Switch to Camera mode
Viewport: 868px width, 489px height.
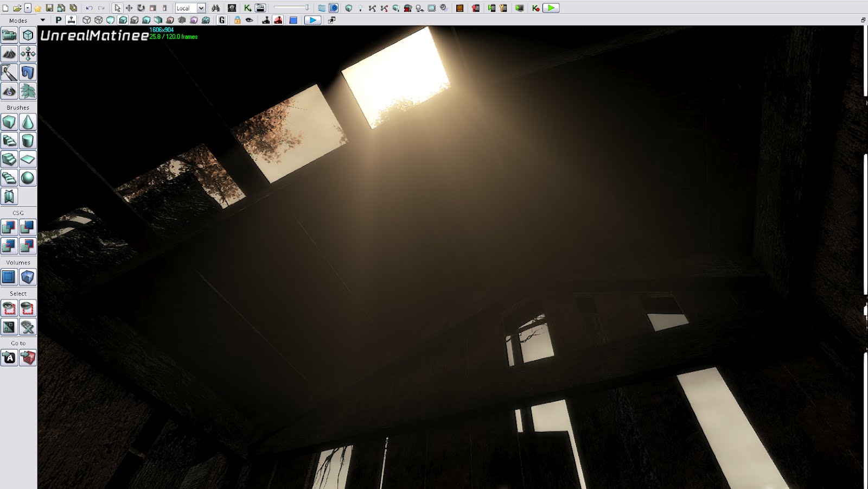(x=9, y=36)
